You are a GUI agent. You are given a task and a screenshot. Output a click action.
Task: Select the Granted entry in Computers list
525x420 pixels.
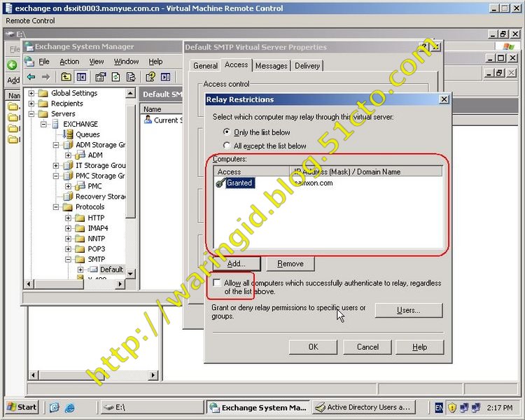(x=239, y=183)
